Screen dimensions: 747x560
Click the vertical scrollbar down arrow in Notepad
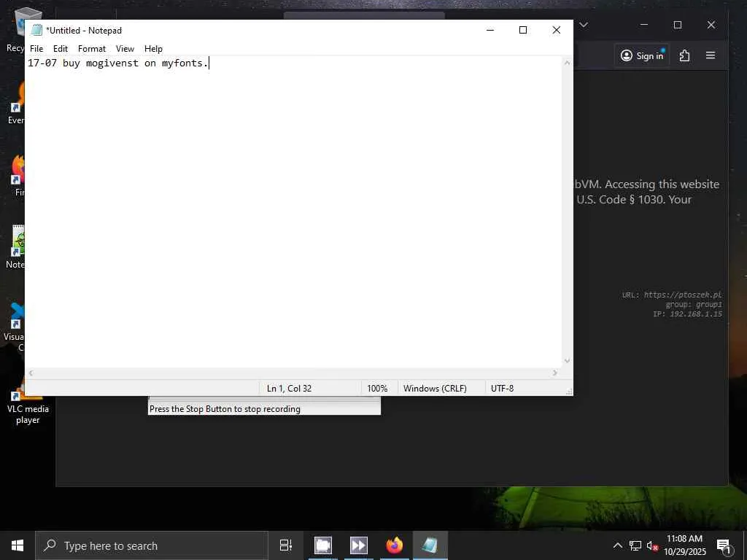pos(567,361)
